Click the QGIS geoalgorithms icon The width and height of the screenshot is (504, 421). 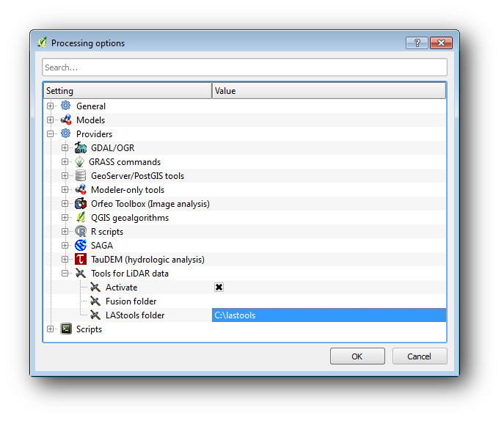[x=81, y=218]
